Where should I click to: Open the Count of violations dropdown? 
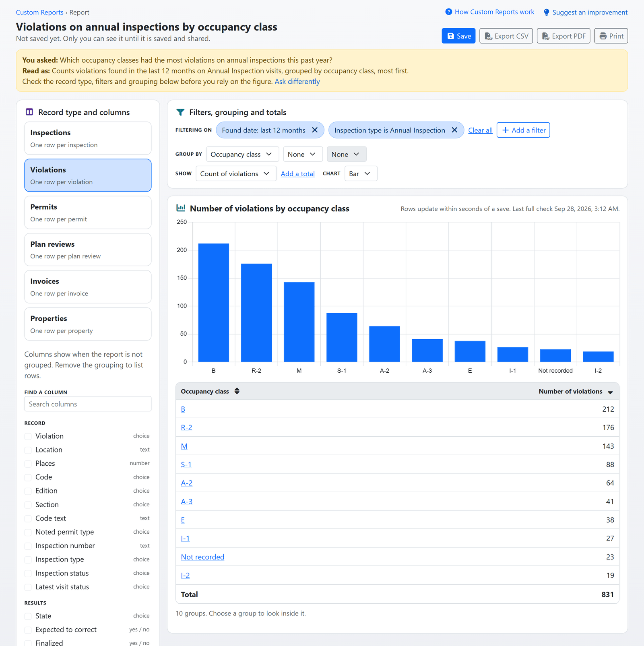236,173
